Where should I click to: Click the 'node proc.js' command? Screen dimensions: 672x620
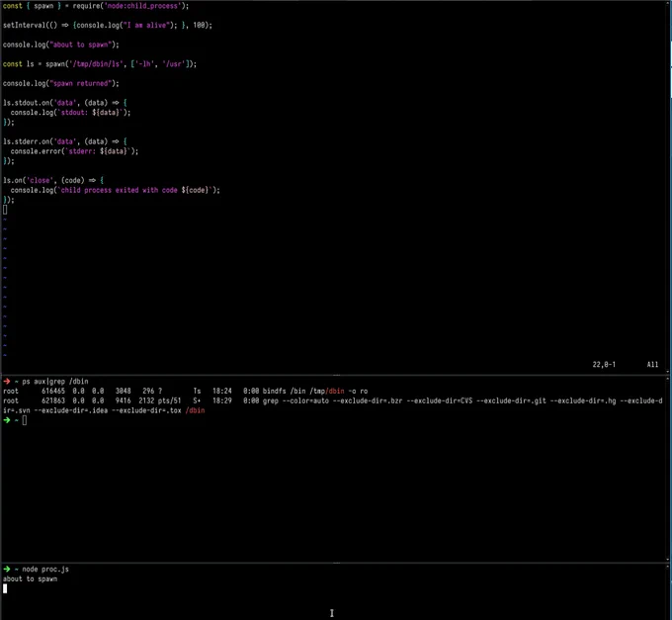coord(45,570)
